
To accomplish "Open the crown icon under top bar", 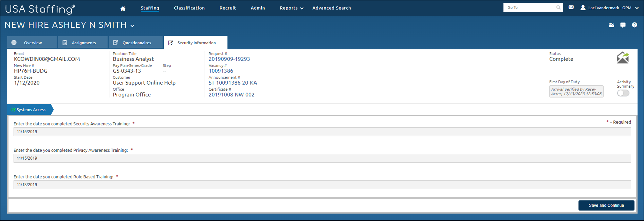I will coord(611,25).
